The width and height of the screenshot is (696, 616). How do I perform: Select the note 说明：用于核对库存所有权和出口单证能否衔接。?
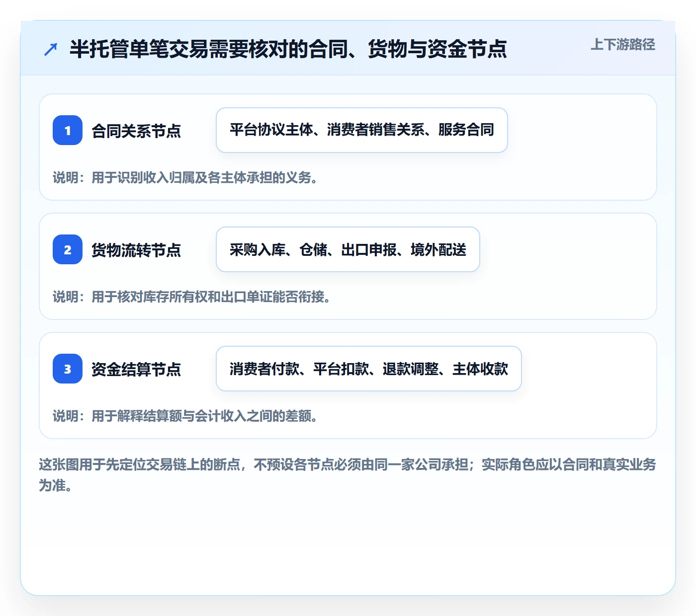(192, 297)
